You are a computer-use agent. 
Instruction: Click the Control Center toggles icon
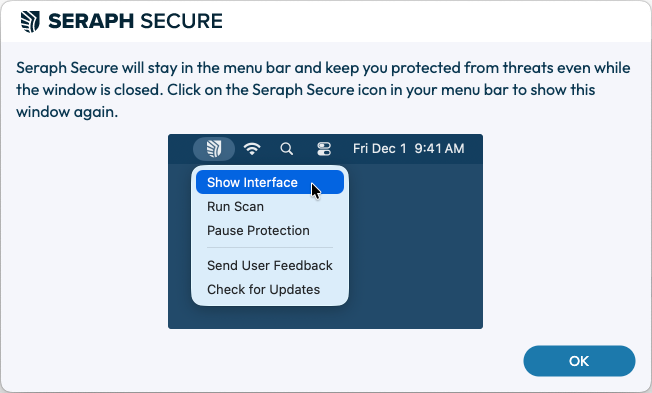click(324, 148)
